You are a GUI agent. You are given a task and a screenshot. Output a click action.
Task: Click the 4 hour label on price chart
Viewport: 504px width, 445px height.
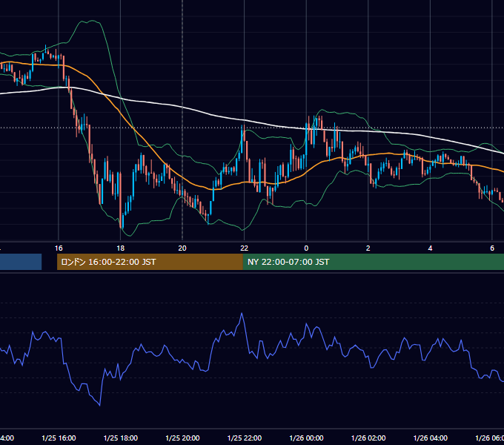pos(430,248)
